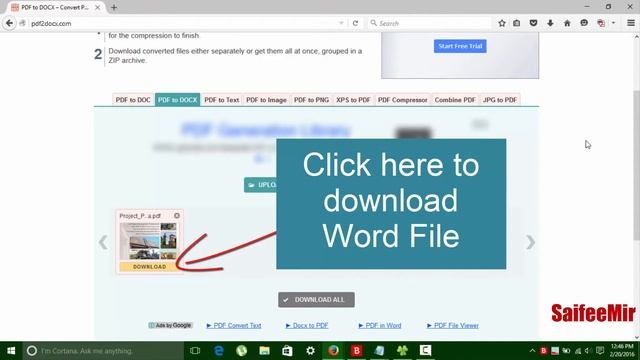Go to the Firefox home icon
Image resolution: width=640 pixels, height=360 pixels.
pyautogui.click(x=567, y=23)
